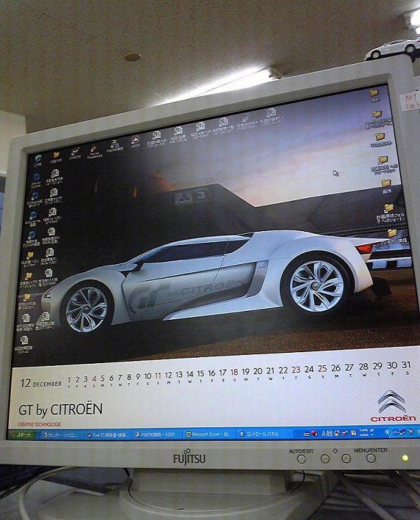Viewport: 420px width, 520px height.
Task: Switch to the Fwd: IT mail taskbar window
Action: tap(108, 435)
